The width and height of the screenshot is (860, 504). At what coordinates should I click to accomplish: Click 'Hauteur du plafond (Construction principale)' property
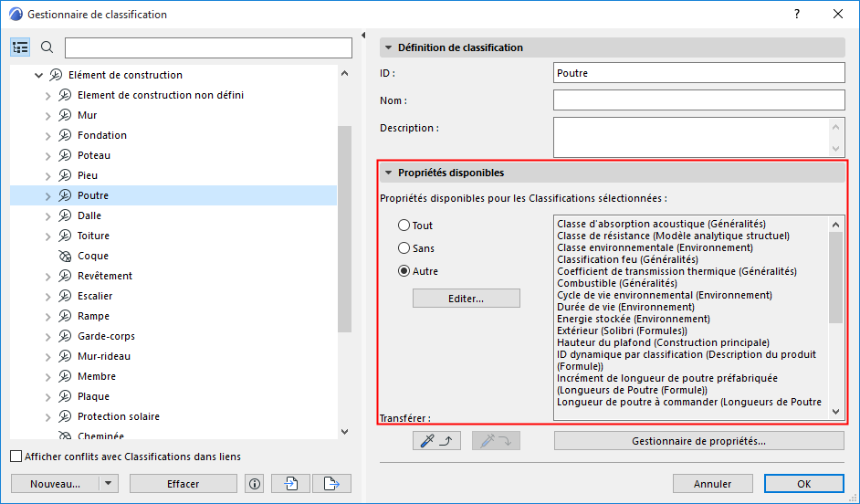(x=663, y=342)
